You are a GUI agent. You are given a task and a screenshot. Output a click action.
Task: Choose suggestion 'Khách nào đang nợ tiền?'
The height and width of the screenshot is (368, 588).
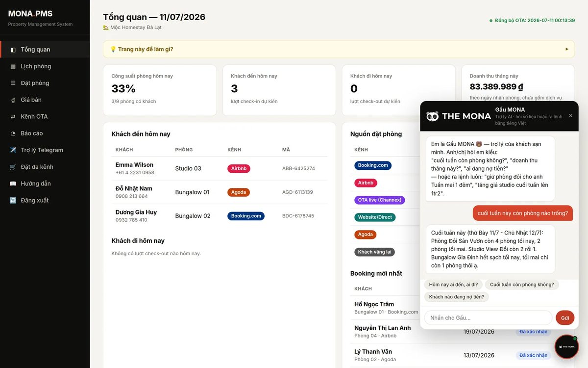coord(457,297)
